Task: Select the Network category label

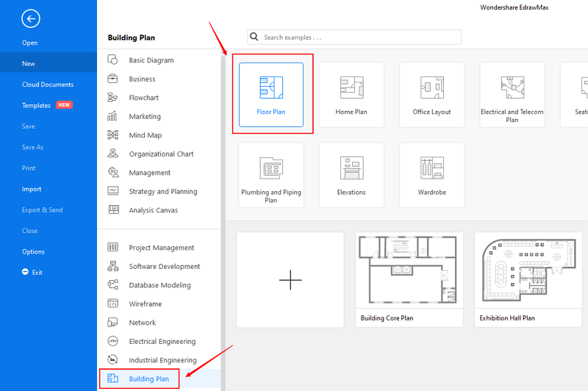Action: coord(142,323)
